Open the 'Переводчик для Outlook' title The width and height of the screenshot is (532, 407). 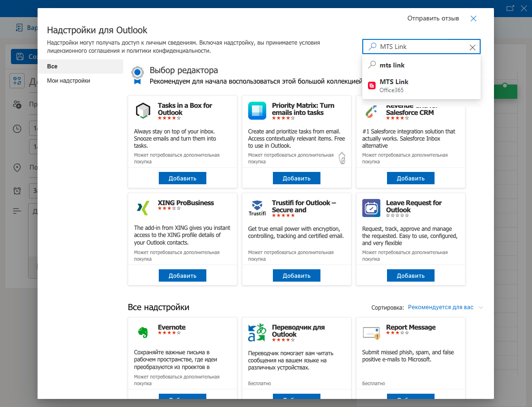coord(298,331)
